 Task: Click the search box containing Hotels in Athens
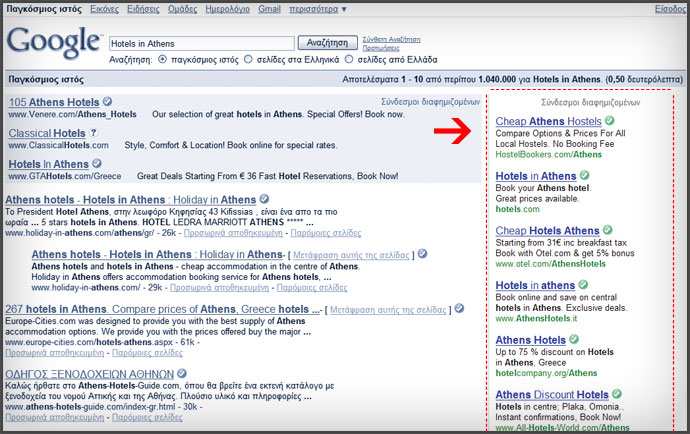point(202,44)
